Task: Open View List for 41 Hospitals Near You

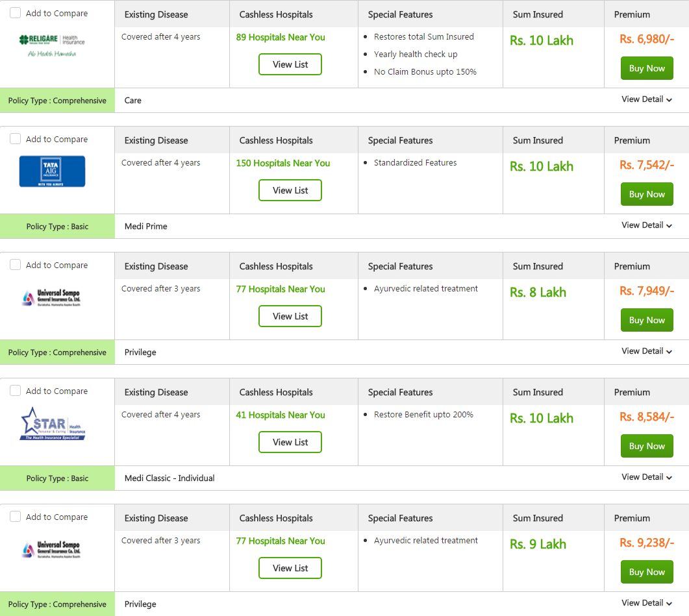Action: [290, 442]
